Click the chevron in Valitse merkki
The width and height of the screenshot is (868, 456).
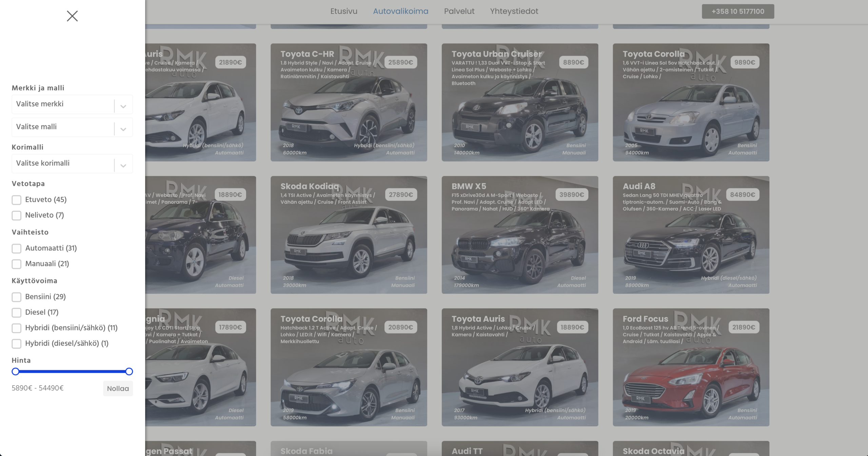point(123,107)
